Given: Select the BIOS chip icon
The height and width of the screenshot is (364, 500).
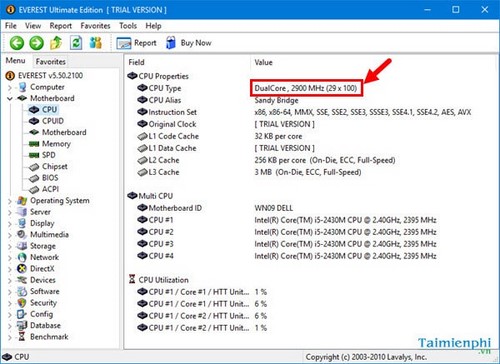Looking at the screenshot, I should click(x=34, y=178).
